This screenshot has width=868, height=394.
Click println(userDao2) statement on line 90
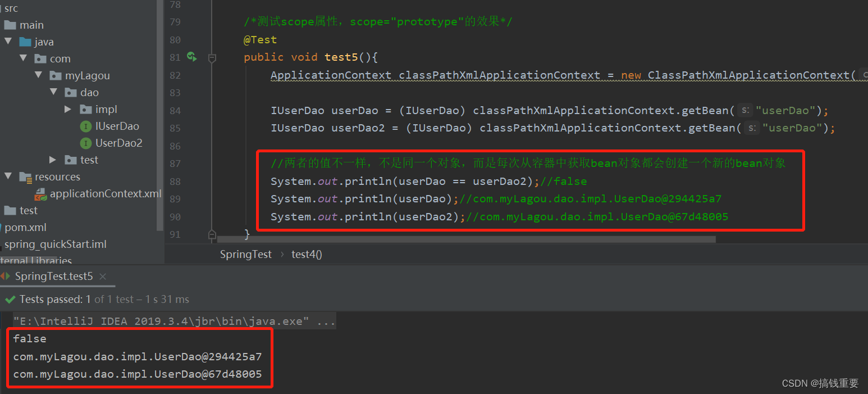coord(368,217)
